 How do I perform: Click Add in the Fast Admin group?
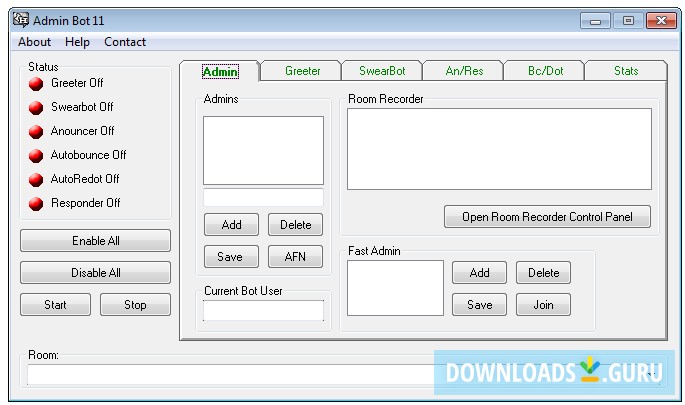pos(479,273)
